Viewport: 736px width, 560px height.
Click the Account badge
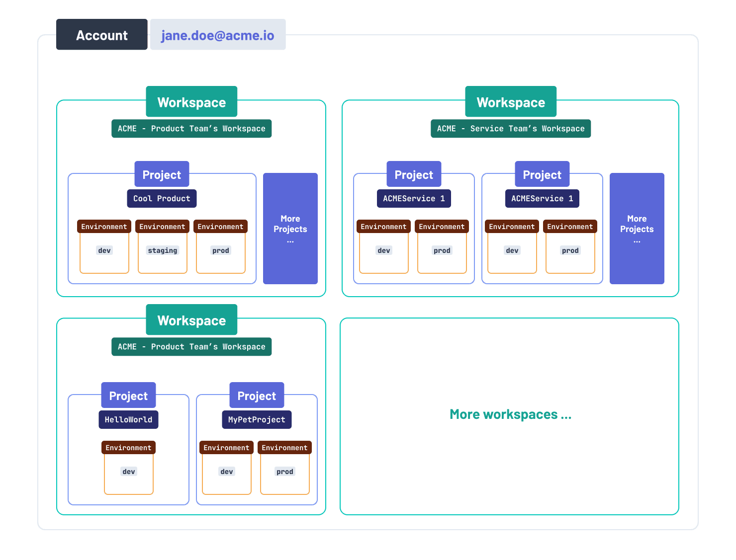pyautogui.click(x=101, y=34)
